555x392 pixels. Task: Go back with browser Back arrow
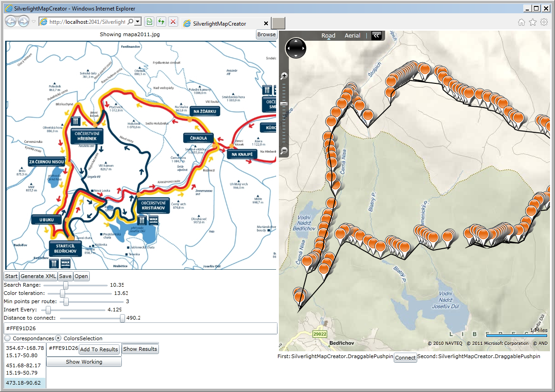[11, 22]
